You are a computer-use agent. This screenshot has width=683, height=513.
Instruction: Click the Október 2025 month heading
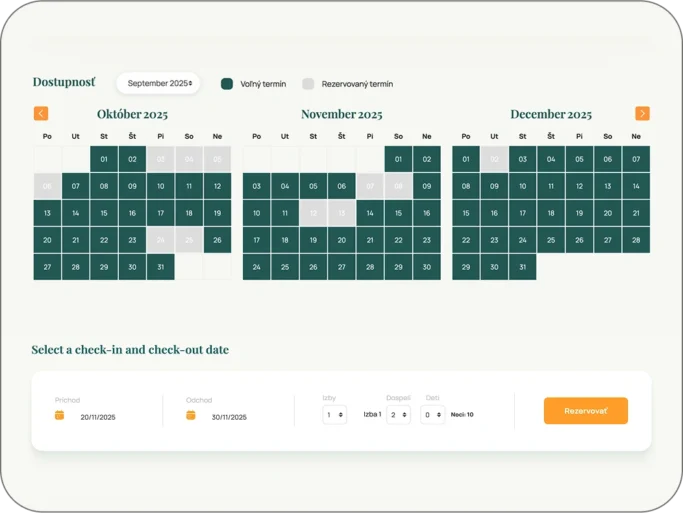[x=132, y=114]
